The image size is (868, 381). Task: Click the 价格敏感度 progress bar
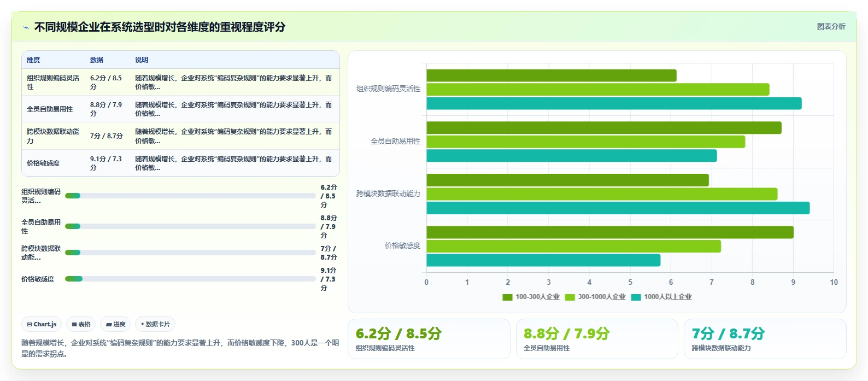pos(190,279)
